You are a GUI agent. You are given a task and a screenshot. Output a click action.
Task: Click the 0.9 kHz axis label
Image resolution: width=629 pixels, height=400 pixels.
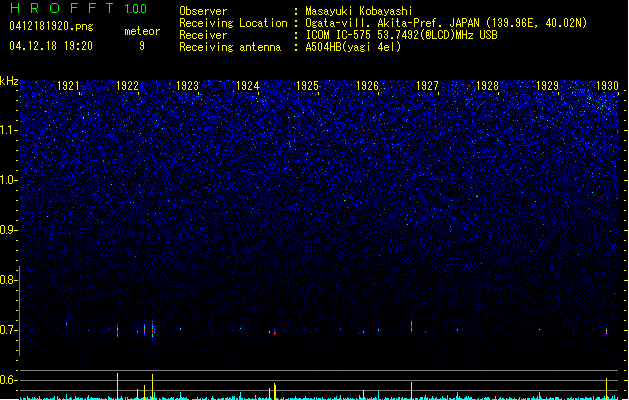click(8, 230)
